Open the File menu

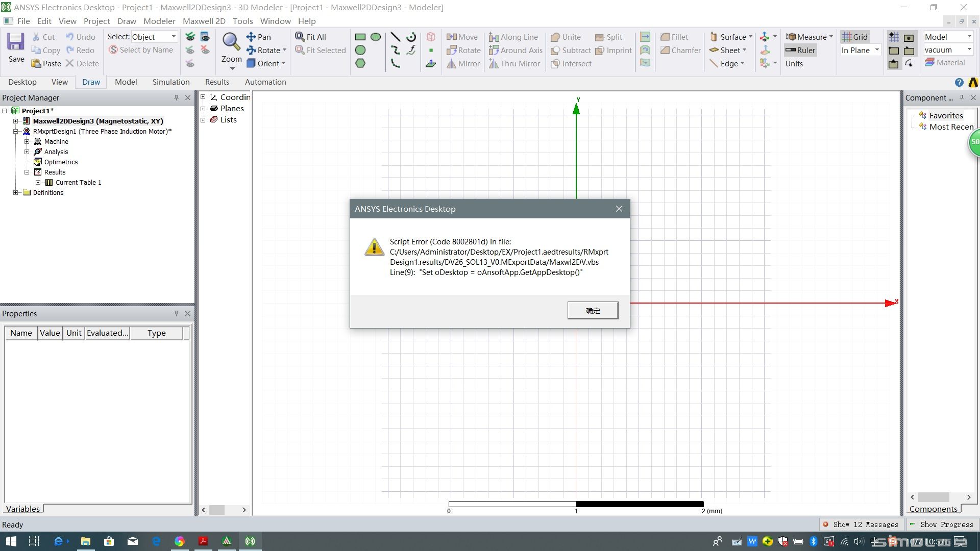pos(23,21)
